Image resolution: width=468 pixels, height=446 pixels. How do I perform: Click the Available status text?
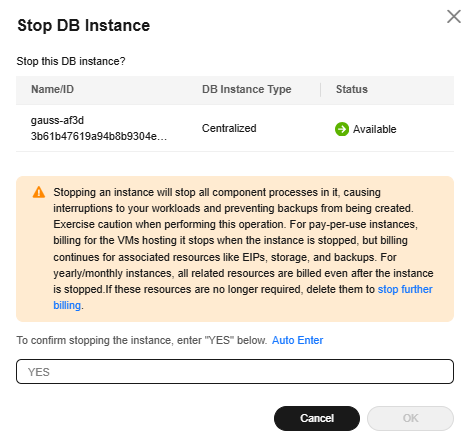375,129
